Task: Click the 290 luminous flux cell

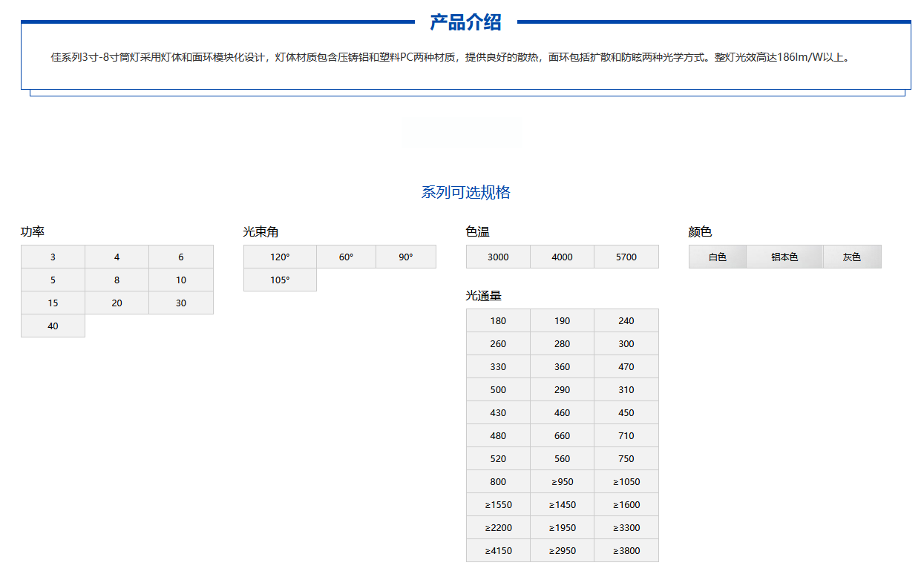Action: click(x=563, y=389)
